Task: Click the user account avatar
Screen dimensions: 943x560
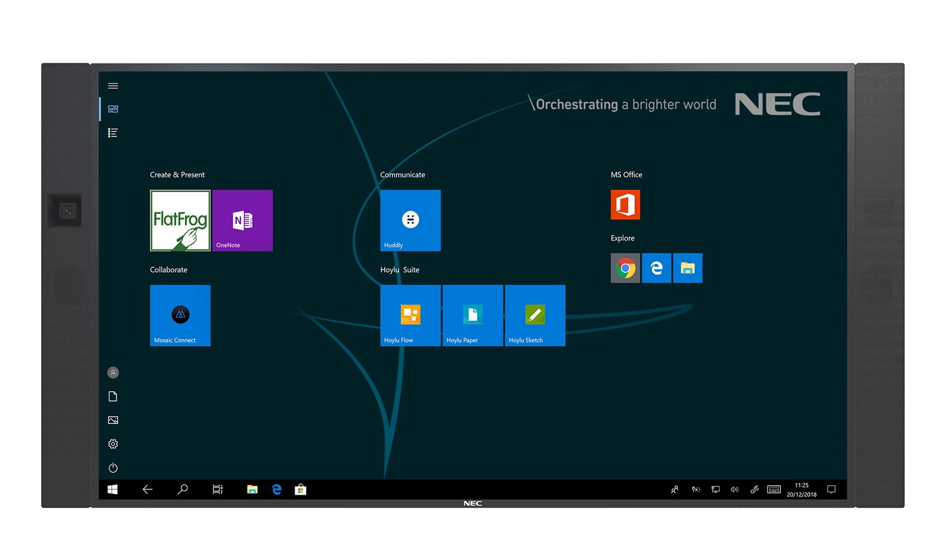Action: (x=113, y=373)
